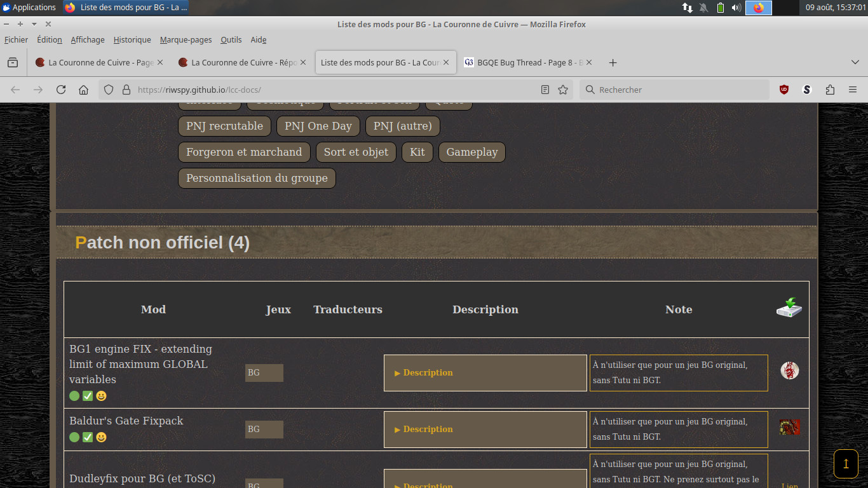Viewport: 868px width, 488px height.
Task: Open the extensions puzzle menu
Action: pos(830,90)
